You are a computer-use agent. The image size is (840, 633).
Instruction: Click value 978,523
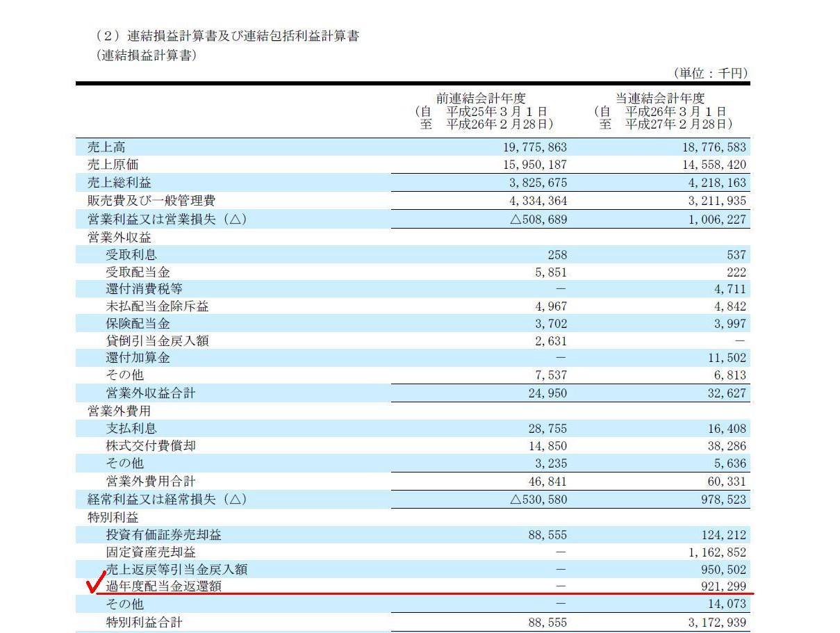(723, 500)
